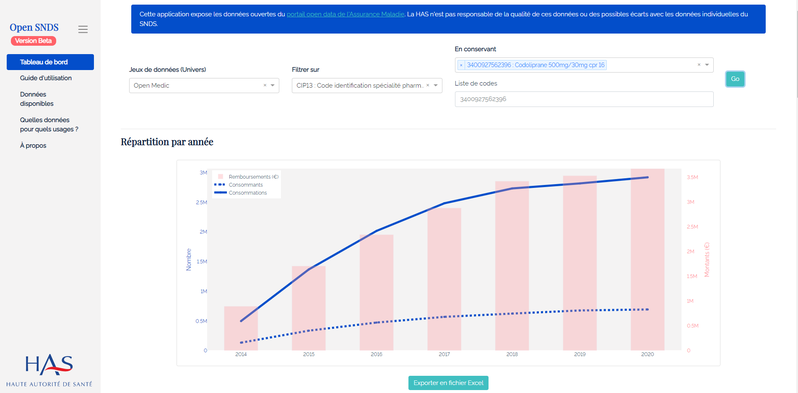Screen dimensions: 798x393
Task: Follow the portail open data Assurance Maladie link
Action: 346,14
